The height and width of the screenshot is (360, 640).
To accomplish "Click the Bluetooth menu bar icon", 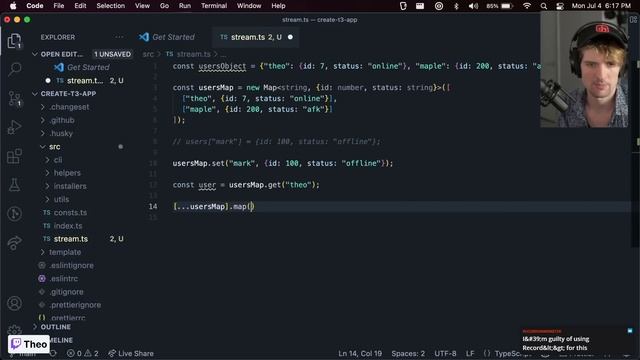I will (456, 6).
